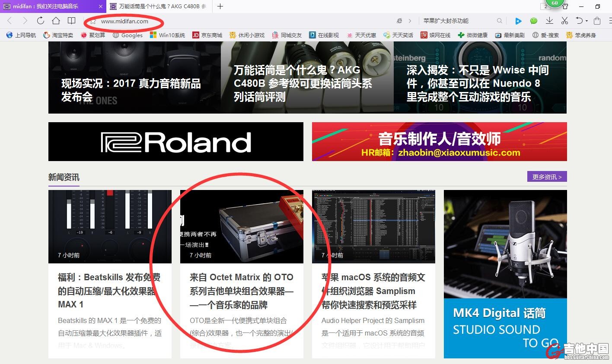
Task: Switch to the AKG C480B article tab
Action: pos(158,6)
